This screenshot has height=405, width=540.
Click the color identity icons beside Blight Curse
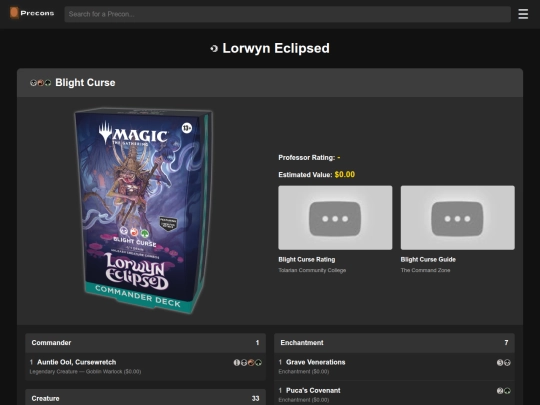pos(41,83)
